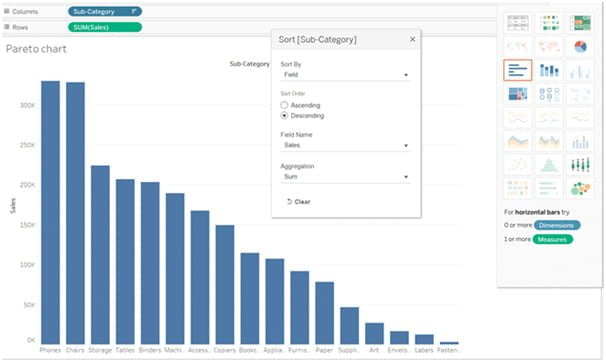Click the '150K' axis tick label
Image resolution: width=606 pixels, height=362 pixels.
[x=27, y=225]
